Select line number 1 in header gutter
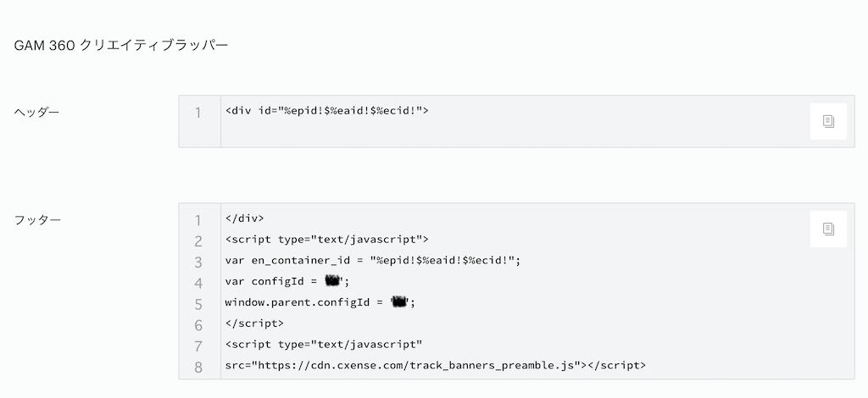The image size is (868, 398). (198, 113)
